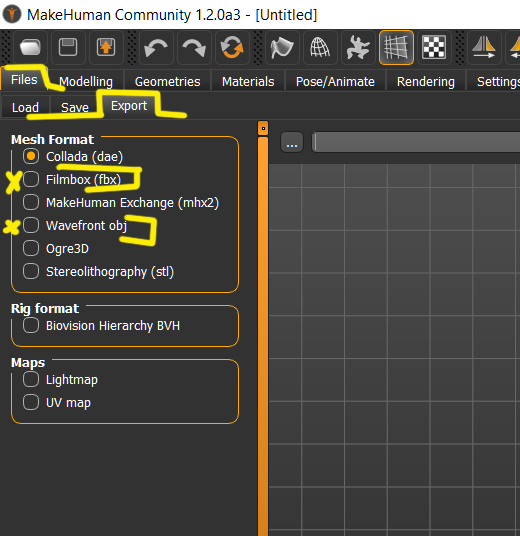The width and height of the screenshot is (520, 536).
Task: Open the Export sub-tab
Action: 129,106
